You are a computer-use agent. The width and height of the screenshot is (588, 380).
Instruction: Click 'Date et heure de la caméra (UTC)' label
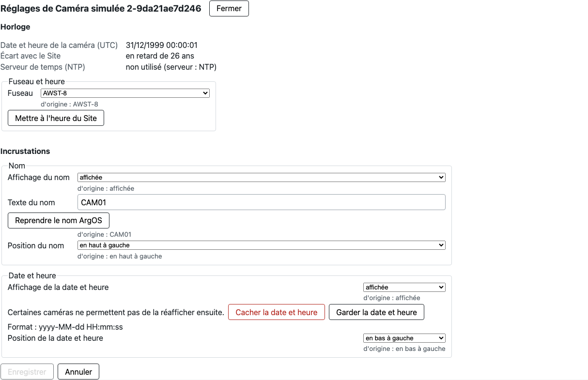(x=59, y=46)
